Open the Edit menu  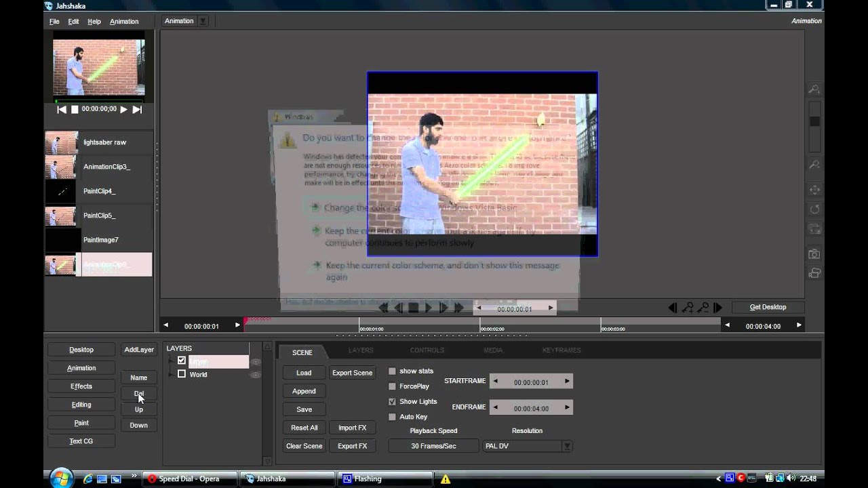[73, 22]
